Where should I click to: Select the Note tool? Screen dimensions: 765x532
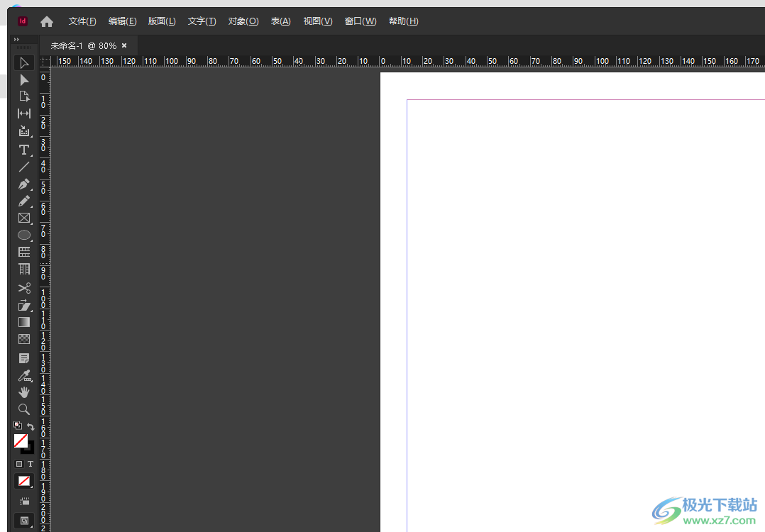click(24, 358)
